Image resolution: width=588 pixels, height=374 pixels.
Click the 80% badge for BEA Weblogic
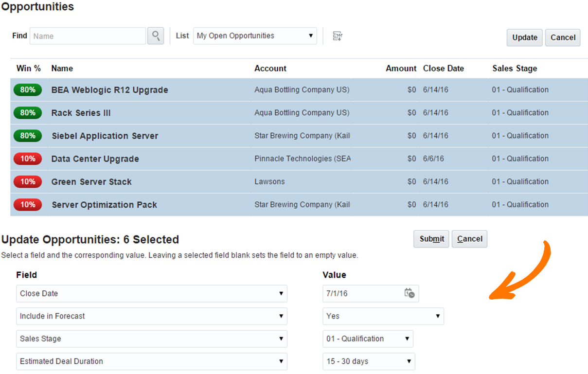pos(28,90)
